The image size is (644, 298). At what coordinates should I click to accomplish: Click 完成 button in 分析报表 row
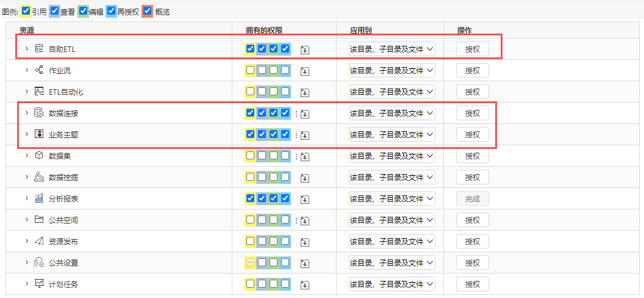(x=472, y=199)
